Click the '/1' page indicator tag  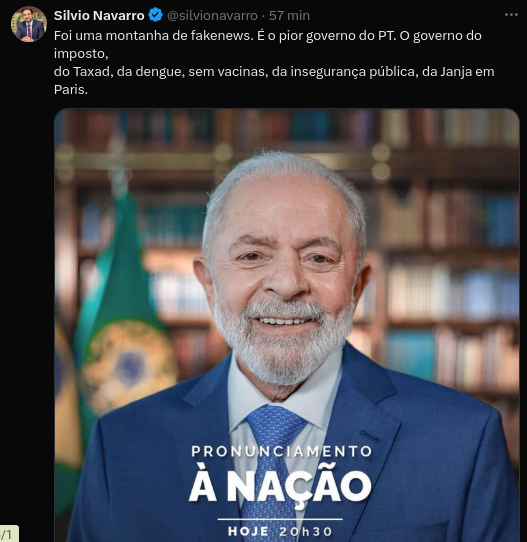(8, 534)
